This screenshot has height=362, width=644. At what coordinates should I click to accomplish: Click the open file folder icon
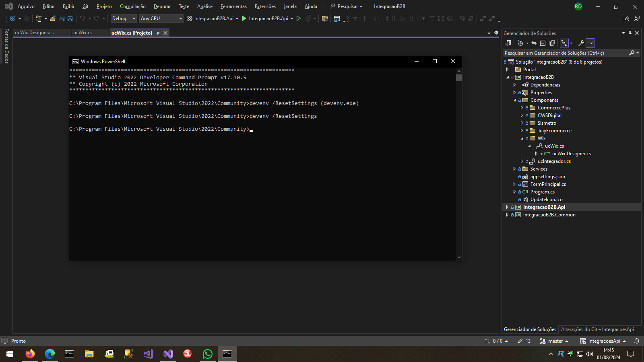[53, 19]
